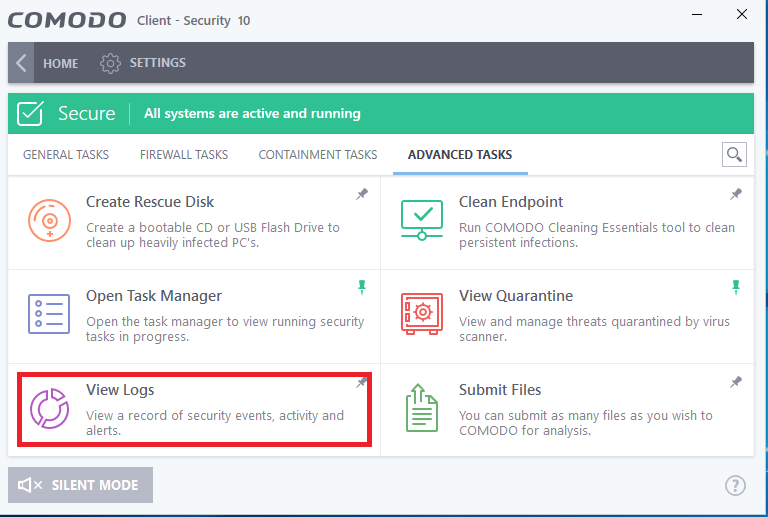This screenshot has height=517, width=768.
Task: Switch to the General Tasks tab
Action: 66,155
